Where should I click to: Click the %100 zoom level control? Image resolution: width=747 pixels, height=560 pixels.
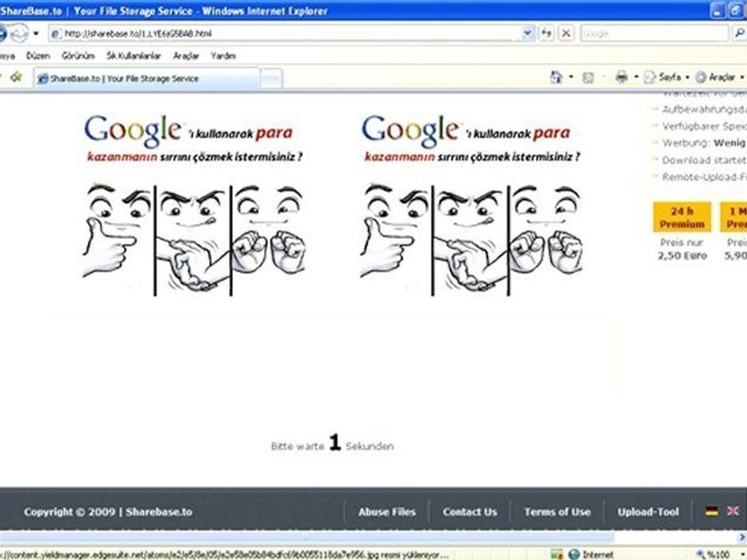coord(718,555)
